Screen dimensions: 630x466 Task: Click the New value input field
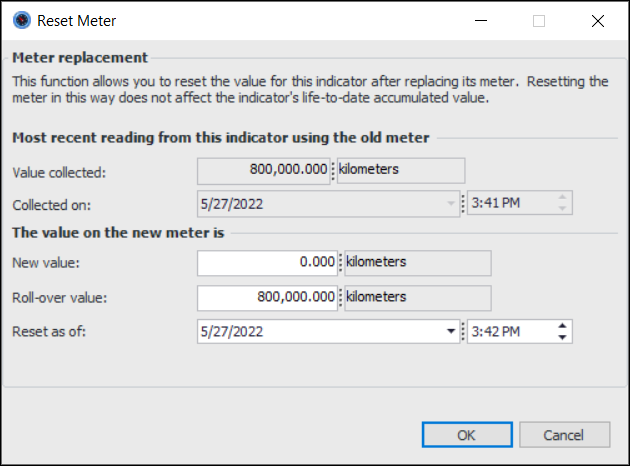267,263
